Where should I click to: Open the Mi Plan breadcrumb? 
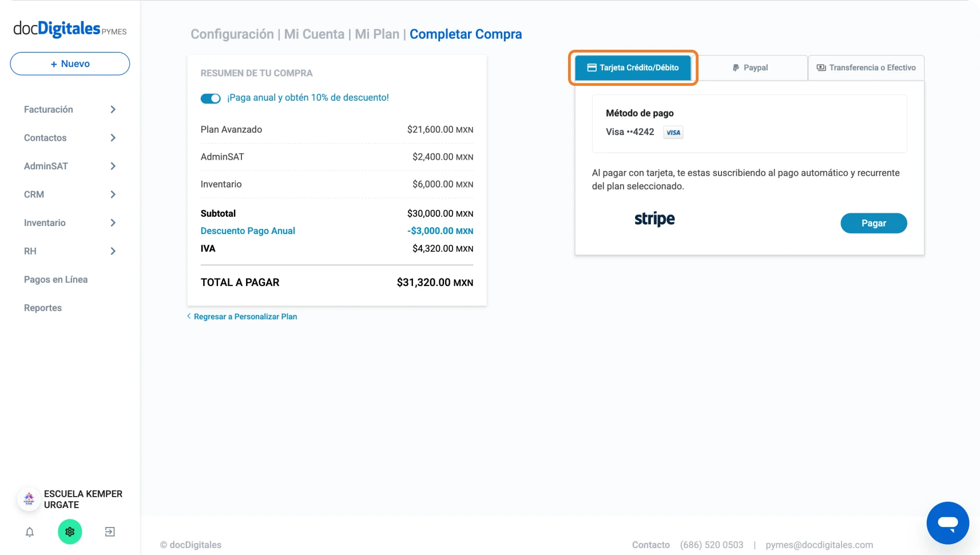pyautogui.click(x=377, y=34)
